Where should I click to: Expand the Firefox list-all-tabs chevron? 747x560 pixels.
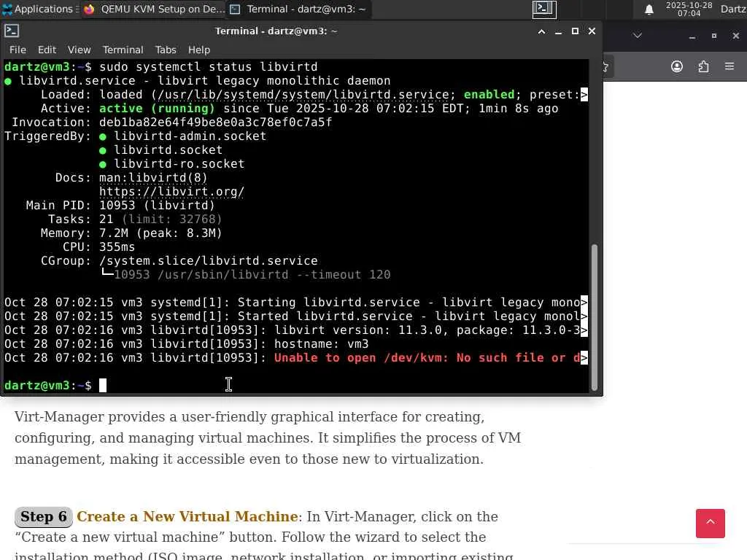tap(638, 36)
